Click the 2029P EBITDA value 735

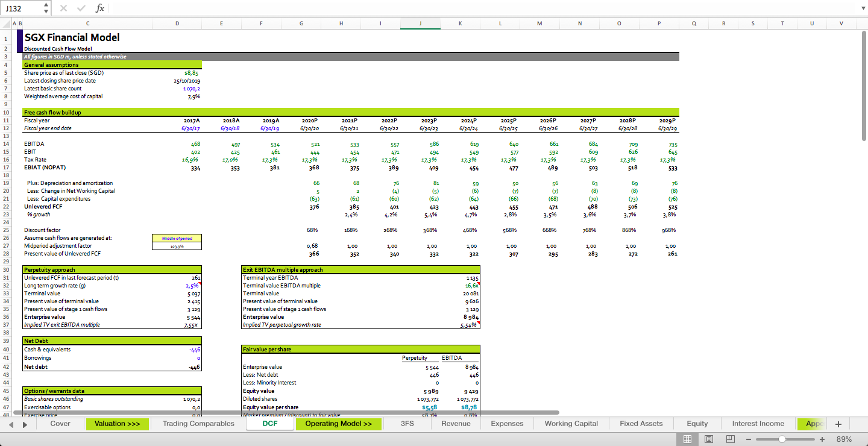click(673, 145)
